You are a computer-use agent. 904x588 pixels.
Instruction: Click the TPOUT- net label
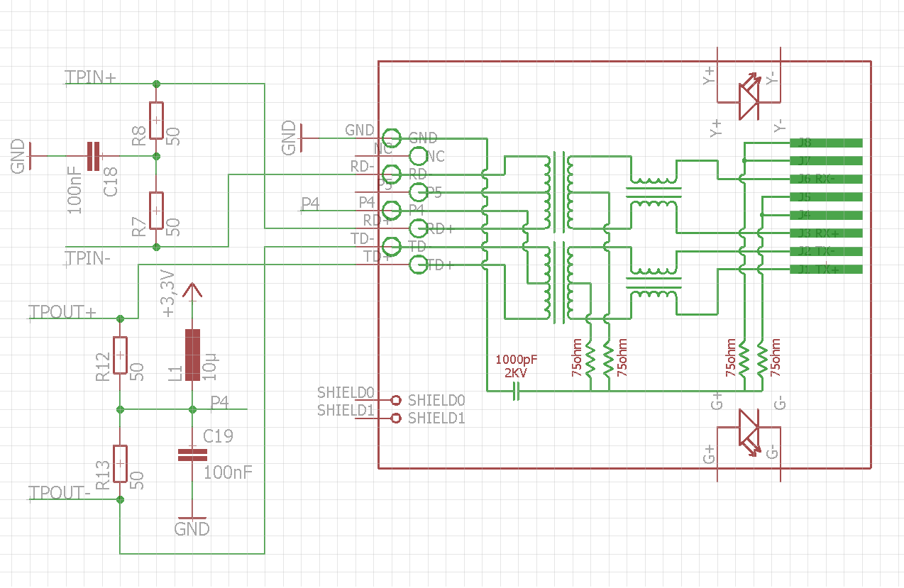point(60,492)
